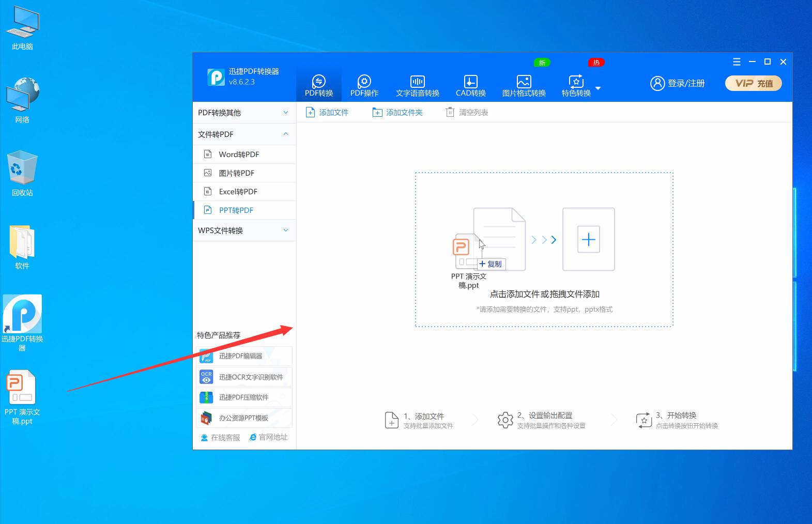Screen dimensions: 812x524
Task: Switch to the 特色转换 tab
Action: tap(576, 85)
